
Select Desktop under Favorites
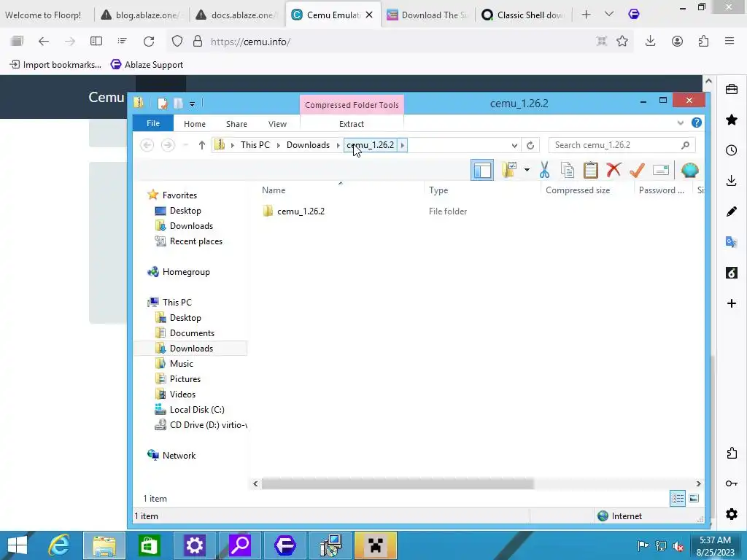(x=185, y=211)
